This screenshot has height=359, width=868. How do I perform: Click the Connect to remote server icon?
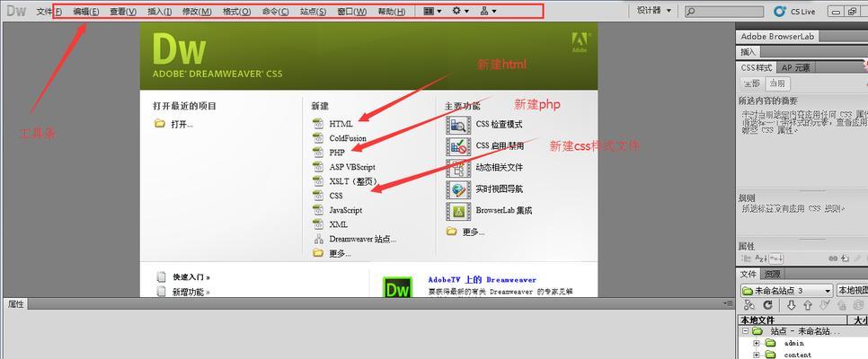coord(749,305)
